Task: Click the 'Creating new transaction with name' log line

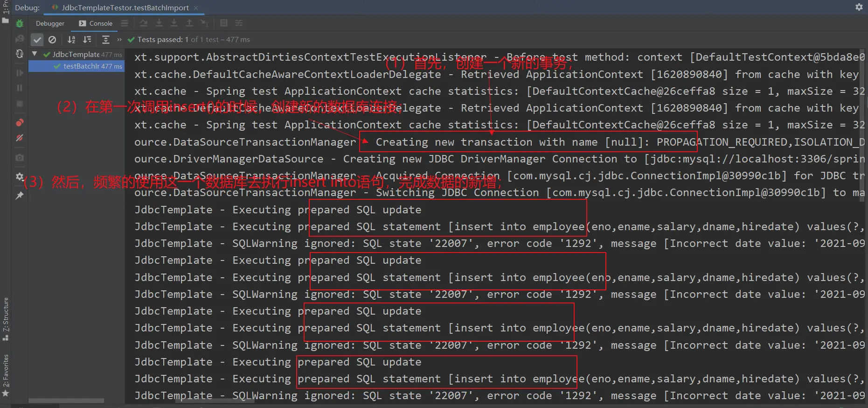Action: point(499,142)
